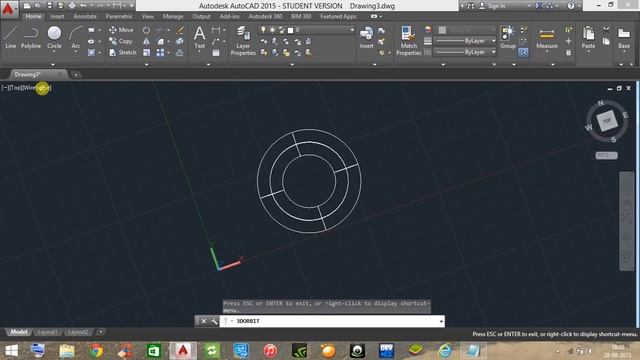
Task: Toggle layer on/off light bulb
Action: [x=263, y=30]
